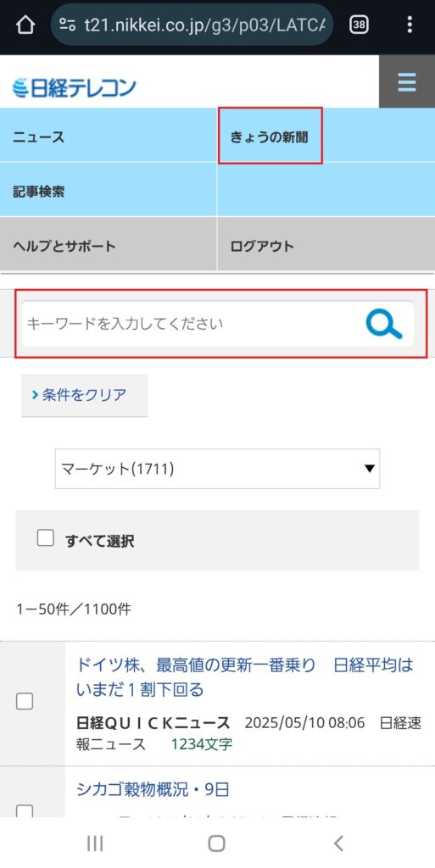435x868 pixels.
Task: Tick the checkbox beside シカゴ穀物概況 article
Action: [25, 811]
